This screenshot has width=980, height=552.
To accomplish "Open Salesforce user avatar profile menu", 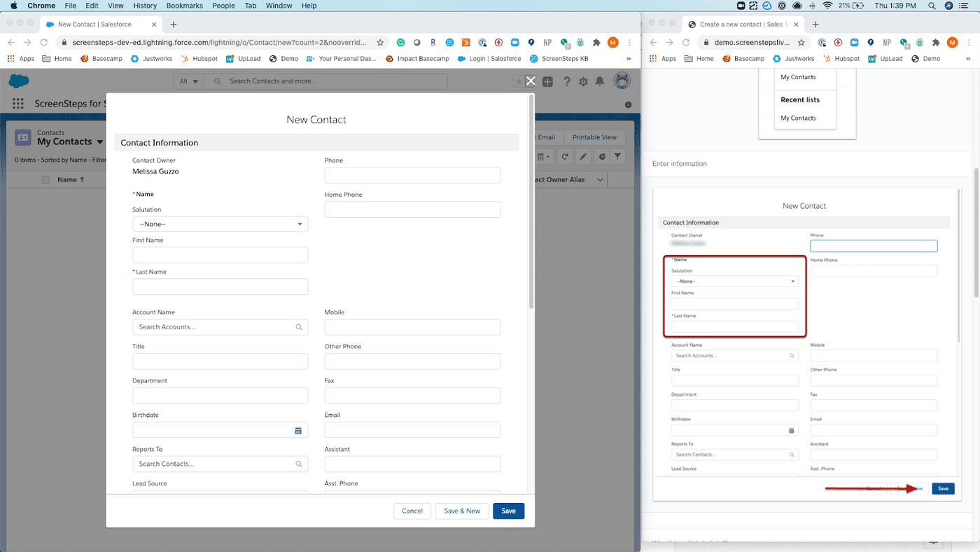I will (622, 81).
